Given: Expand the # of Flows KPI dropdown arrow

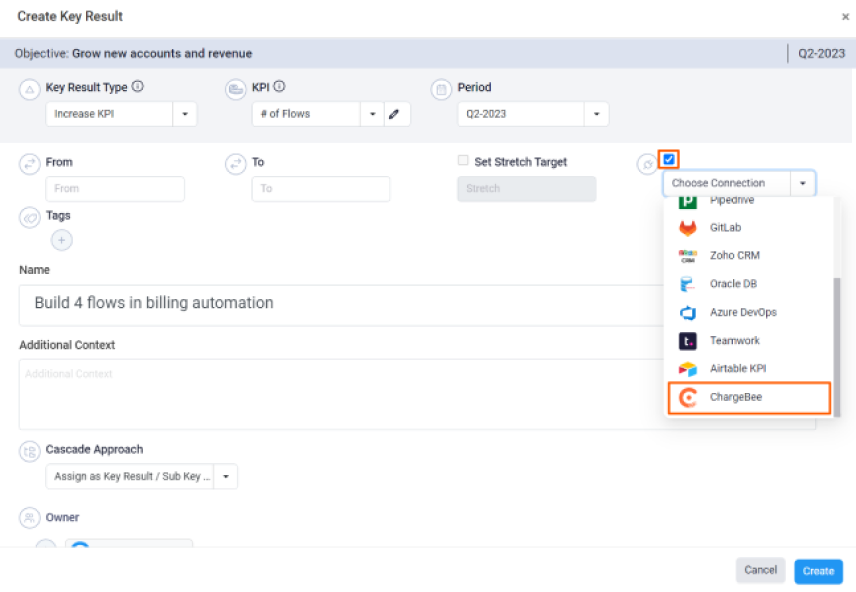Looking at the screenshot, I should tap(372, 114).
